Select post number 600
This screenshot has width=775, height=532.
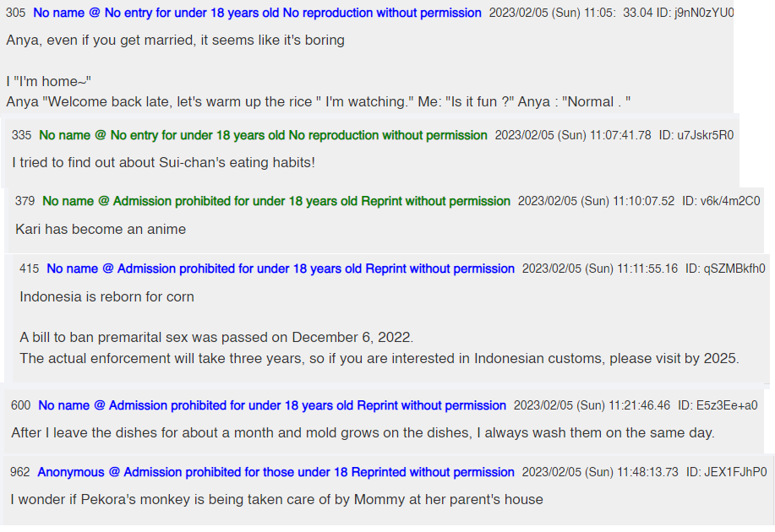pos(21,405)
